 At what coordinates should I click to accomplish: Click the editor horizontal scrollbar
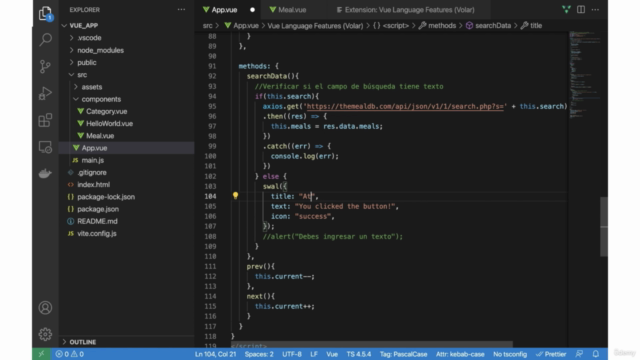[x=371, y=345]
